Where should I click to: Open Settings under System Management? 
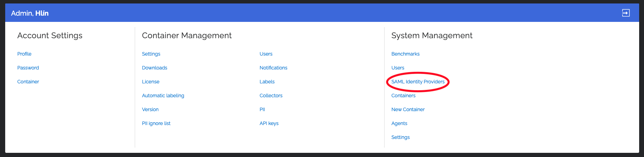(400, 137)
